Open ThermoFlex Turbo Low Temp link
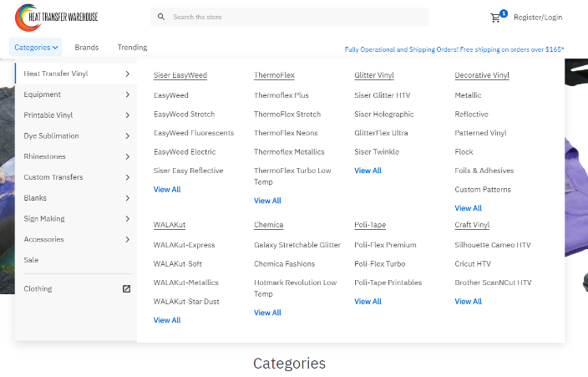588x377 pixels. coord(292,176)
